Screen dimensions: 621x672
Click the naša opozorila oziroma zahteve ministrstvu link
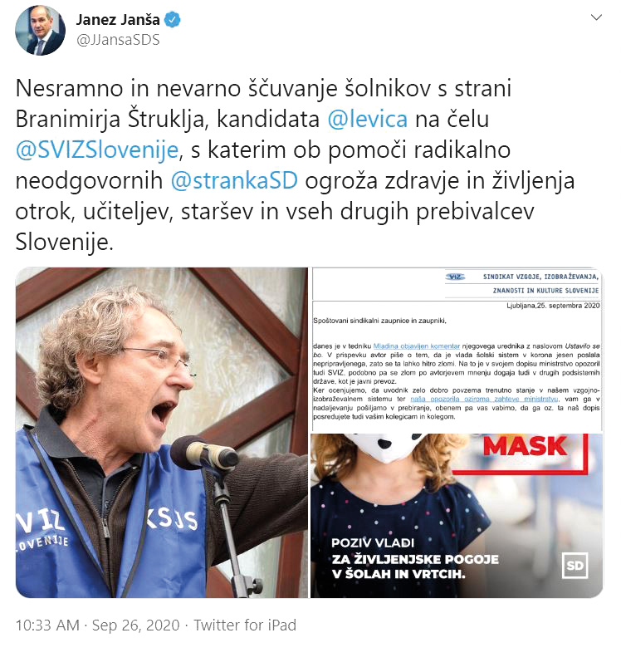(x=484, y=399)
